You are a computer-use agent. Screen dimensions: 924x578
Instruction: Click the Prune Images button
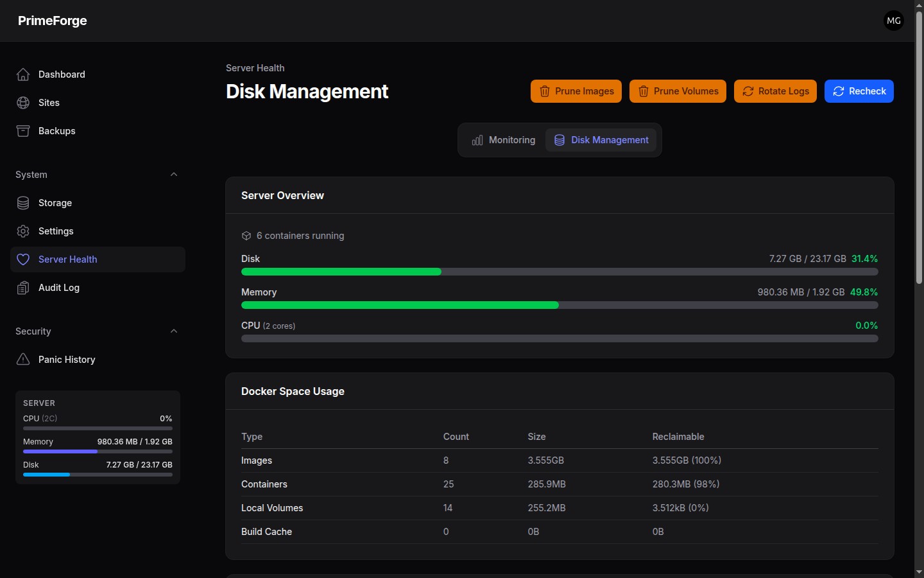pos(576,91)
